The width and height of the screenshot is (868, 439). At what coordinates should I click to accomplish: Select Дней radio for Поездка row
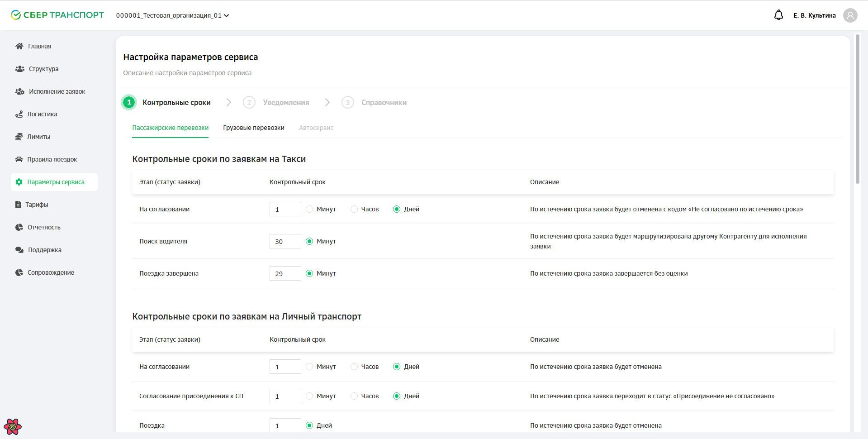(309, 425)
